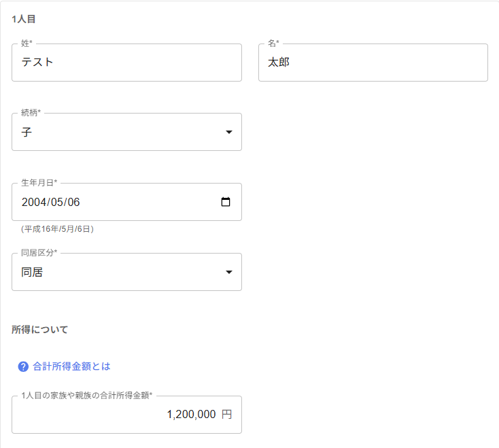
Task: Select the month 05 in birth date
Action: click(x=58, y=202)
